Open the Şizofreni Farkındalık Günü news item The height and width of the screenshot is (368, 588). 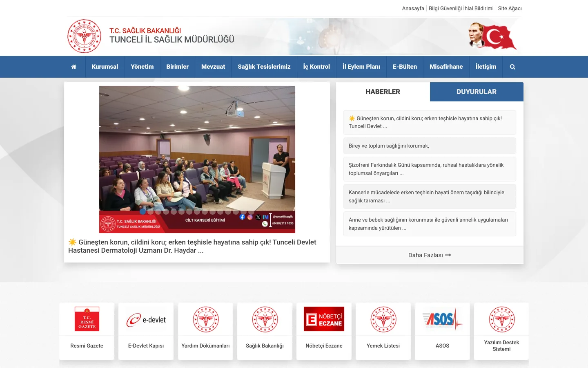[x=430, y=169]
